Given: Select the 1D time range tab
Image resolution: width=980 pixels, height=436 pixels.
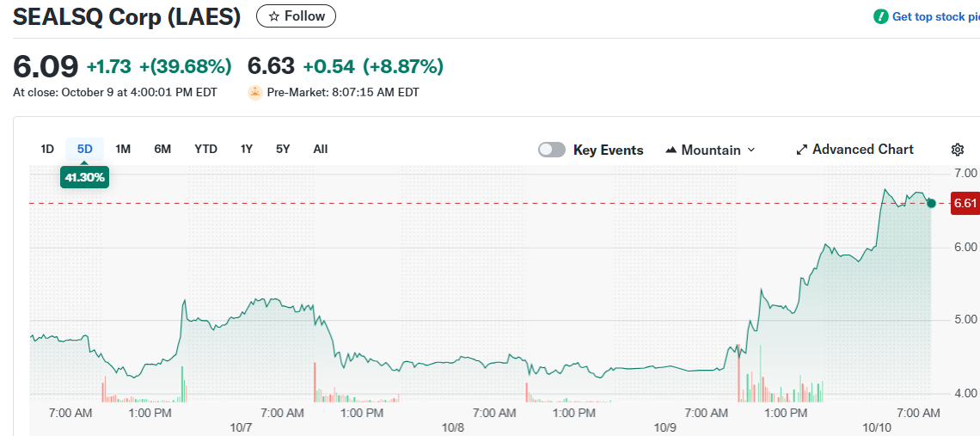Looking at the screenshot, I should coord(47,149).
